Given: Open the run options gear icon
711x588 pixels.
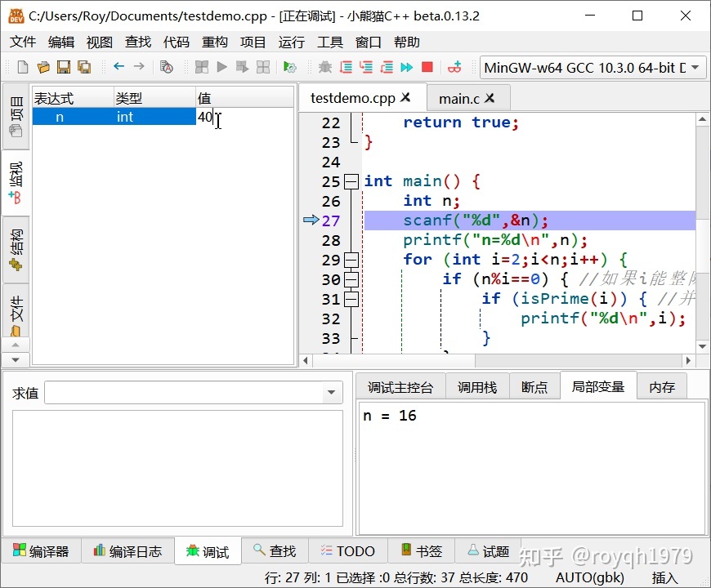Looking at the screenshot, I should coord(290,68).
